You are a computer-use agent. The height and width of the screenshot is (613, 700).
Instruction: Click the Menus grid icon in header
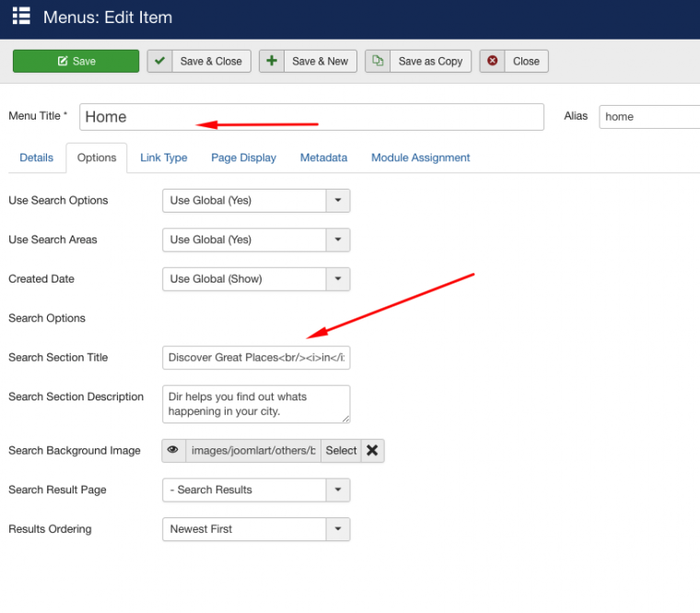21,17
